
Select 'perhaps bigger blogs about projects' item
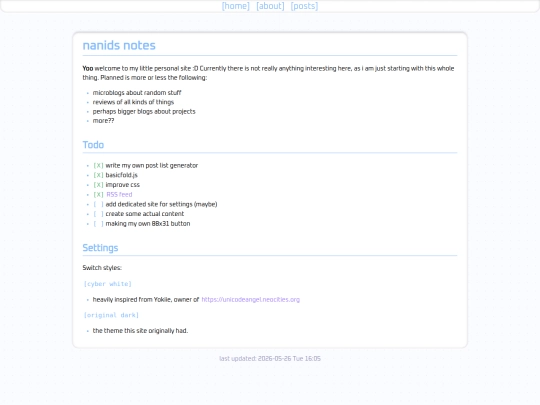(x=144, y=112)
